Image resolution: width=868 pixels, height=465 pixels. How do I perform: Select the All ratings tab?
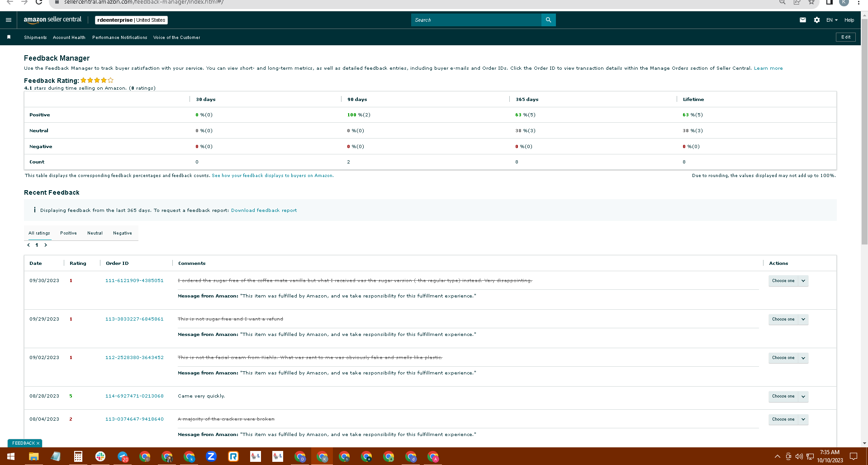[39, 233]
